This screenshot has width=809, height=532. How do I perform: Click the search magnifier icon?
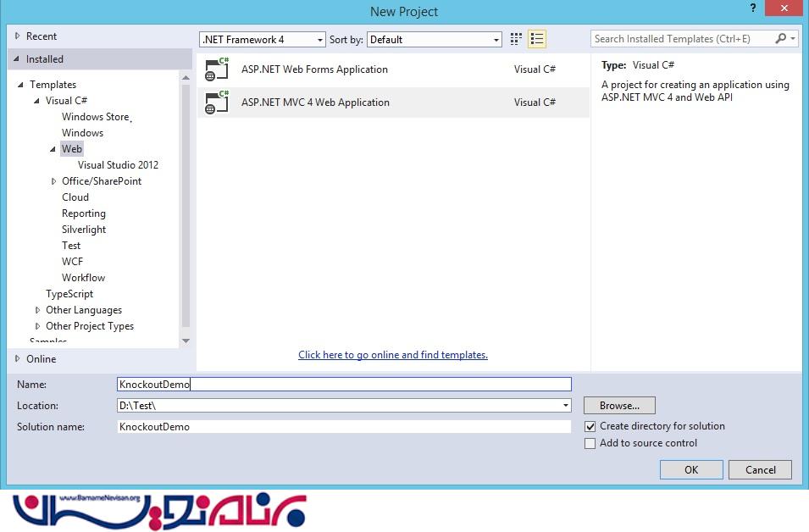click(x=781, y=38)
